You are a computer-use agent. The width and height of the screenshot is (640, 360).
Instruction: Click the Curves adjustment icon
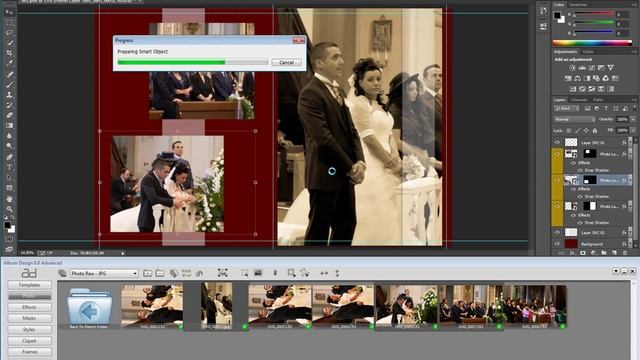592,68
